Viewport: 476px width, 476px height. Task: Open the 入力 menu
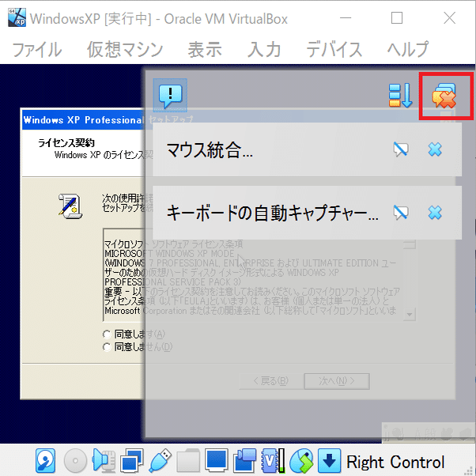(264, 50)
